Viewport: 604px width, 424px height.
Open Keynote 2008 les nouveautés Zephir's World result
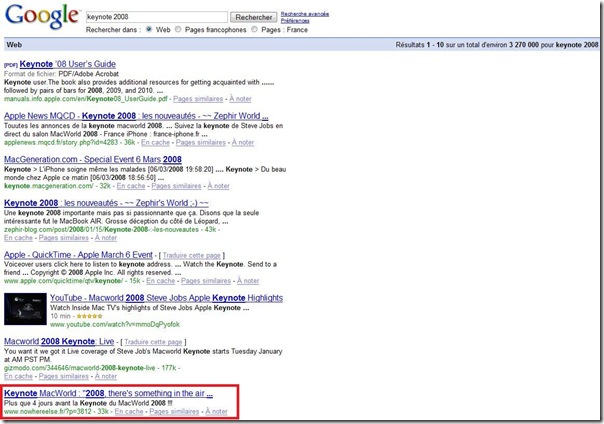(106, 203)
